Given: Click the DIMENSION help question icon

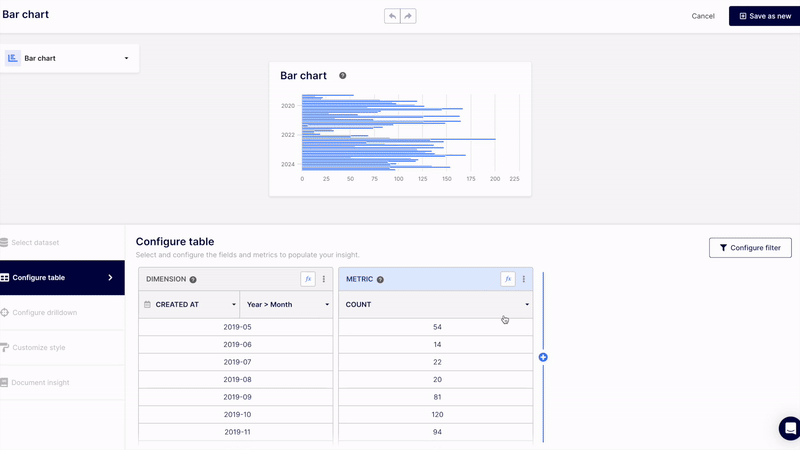Looking at the screenshot, I should point(193,280).
